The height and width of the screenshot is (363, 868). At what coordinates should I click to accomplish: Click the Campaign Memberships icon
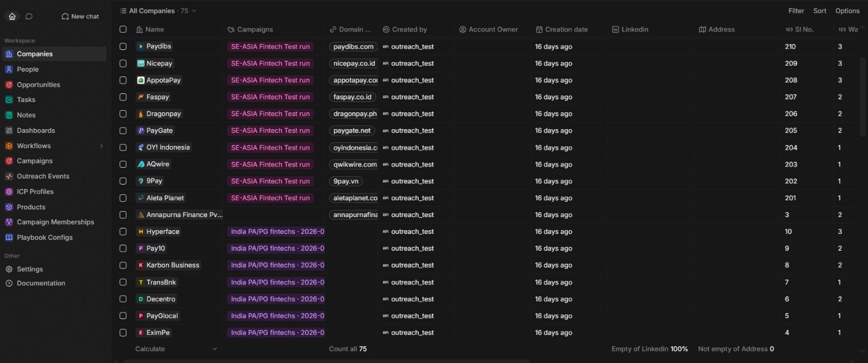9,222
